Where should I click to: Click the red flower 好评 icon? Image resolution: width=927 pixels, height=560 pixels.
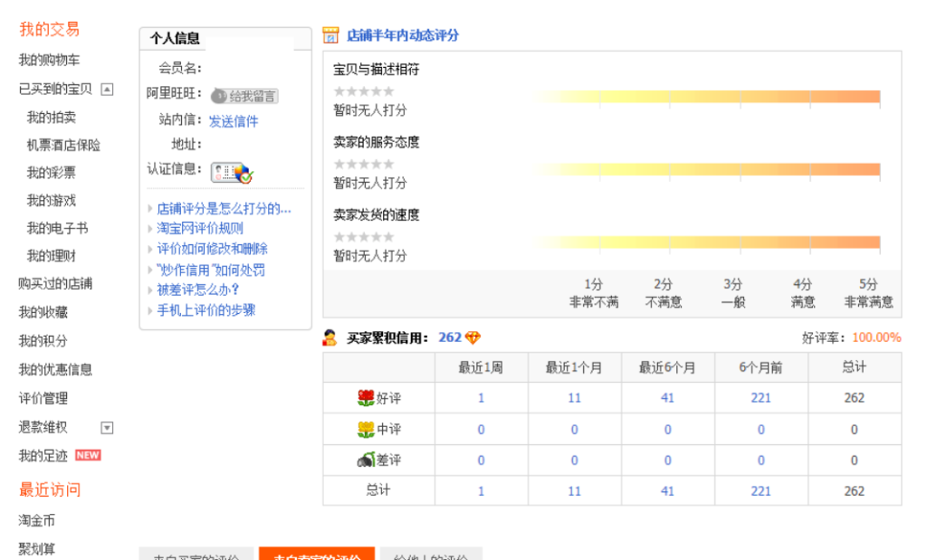tap(366, 398)
